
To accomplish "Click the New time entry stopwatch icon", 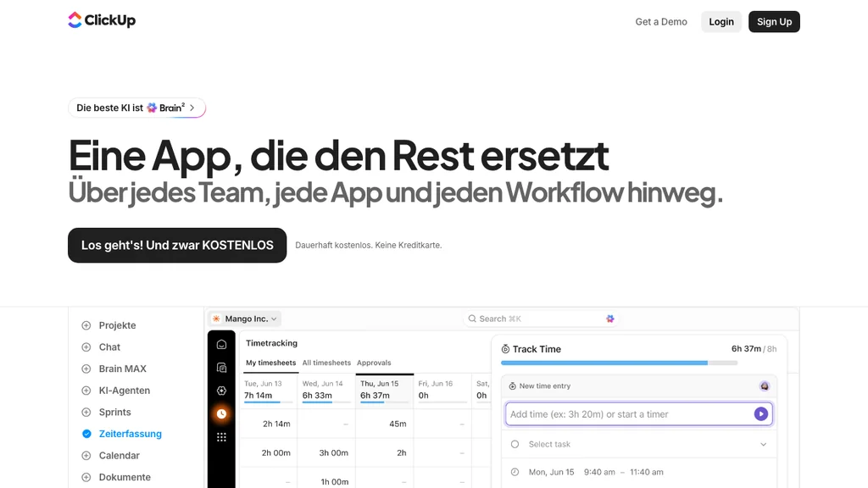I will (x=512, y=386).
